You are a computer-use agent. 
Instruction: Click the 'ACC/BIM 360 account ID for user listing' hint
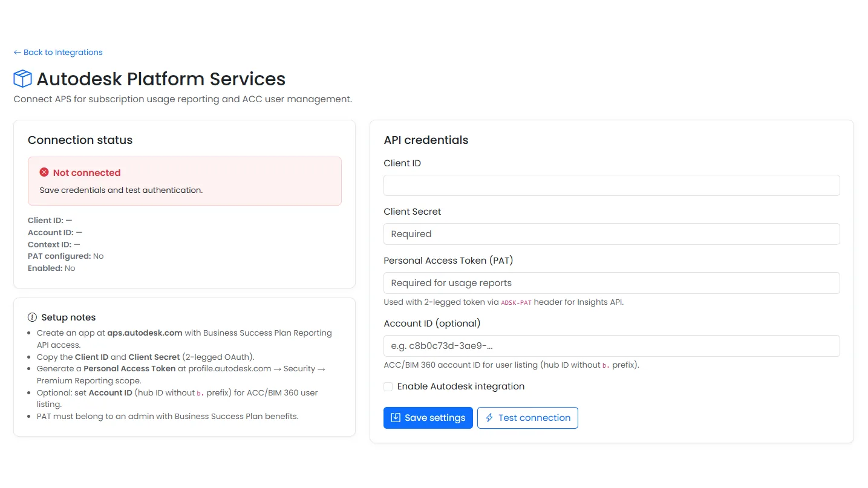click(x=511, y=365)
